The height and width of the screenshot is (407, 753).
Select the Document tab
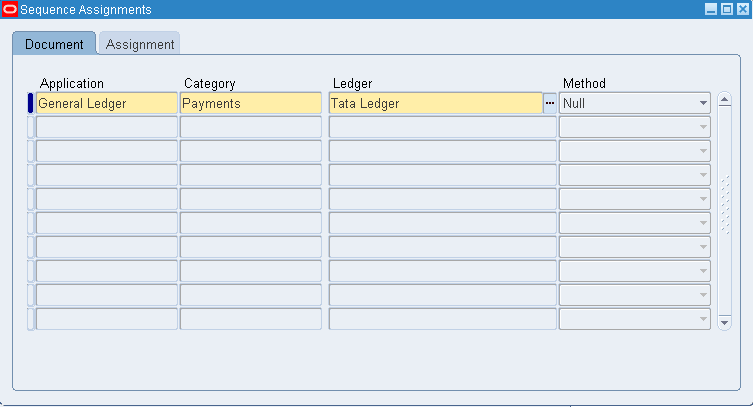pyautogui.click(x=54, y=44)
